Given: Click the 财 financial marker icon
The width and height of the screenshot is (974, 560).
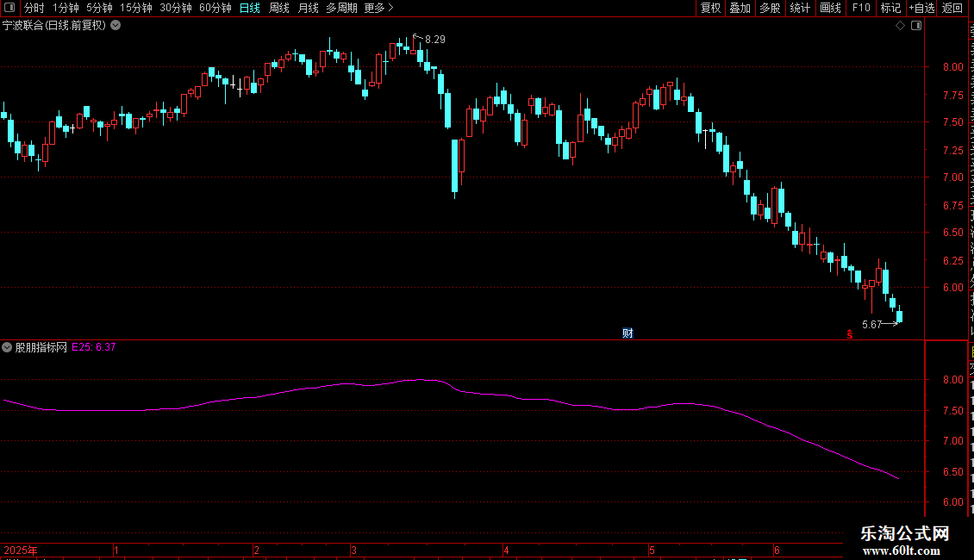Looking at the screenshot, I should (627, 333).
